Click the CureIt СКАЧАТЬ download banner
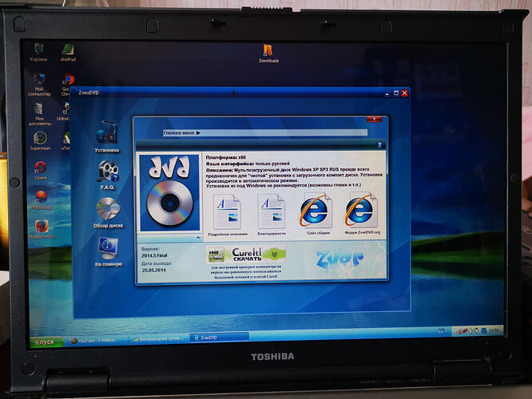The image size is (532, 399). click(x=246, y=255)
